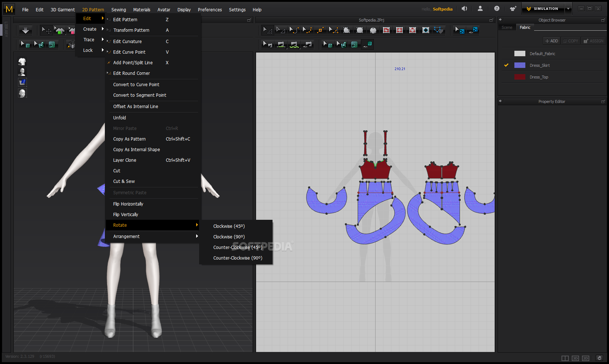The height and width of the screenshot is (364, 609).
Task: Undock the Object Browser panel
Action: pos(603,20)
